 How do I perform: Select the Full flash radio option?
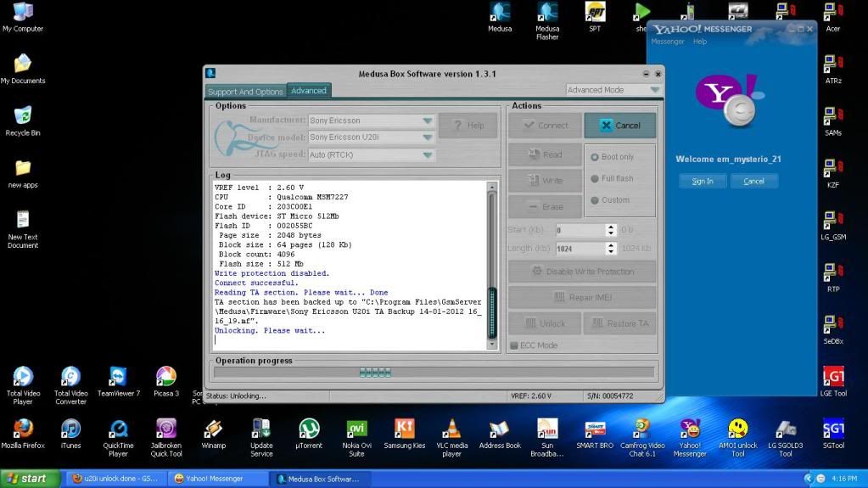click(595, 179)
